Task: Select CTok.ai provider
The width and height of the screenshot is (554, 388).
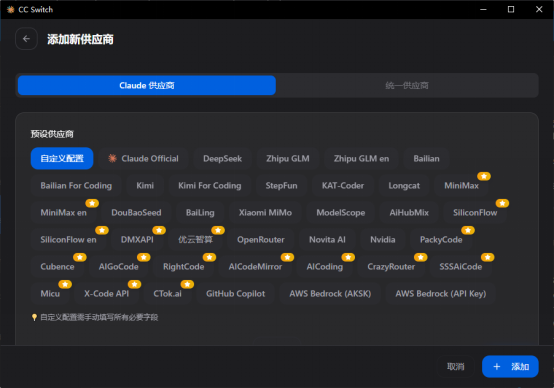Action: 167,294
